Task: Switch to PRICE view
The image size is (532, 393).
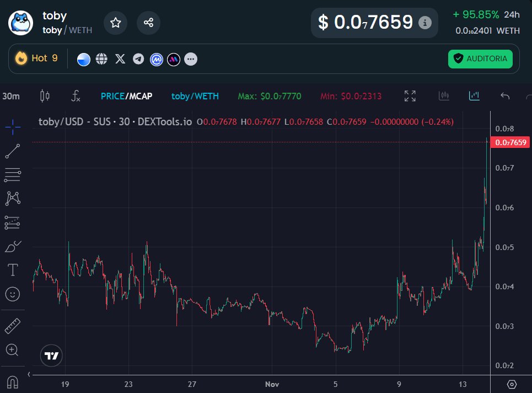Action: point(112,96)
